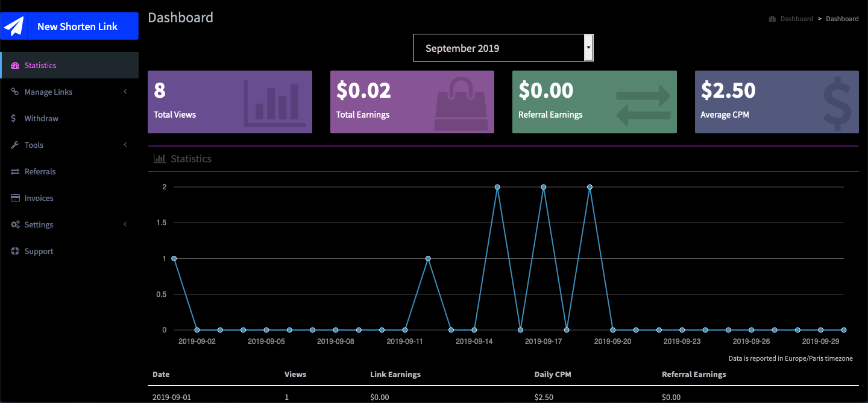Click the Support lifebuoy icon
The image size is (868, 403).
click(x=15, y=252)
